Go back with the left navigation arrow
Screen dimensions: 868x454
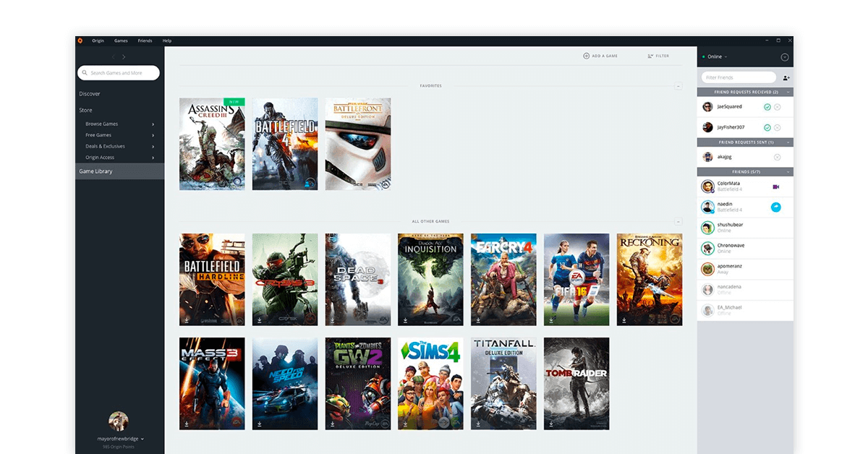tap(114, 57)
